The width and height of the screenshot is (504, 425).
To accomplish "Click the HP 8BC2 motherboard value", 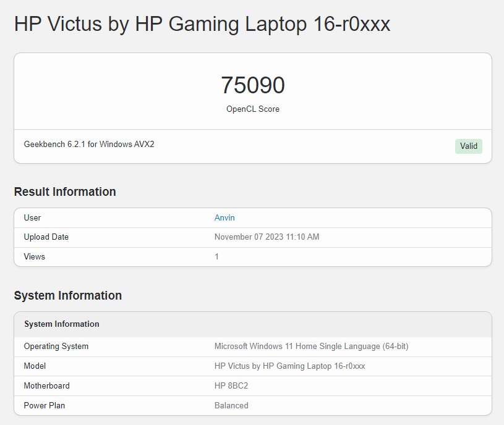I will point(231,386).
